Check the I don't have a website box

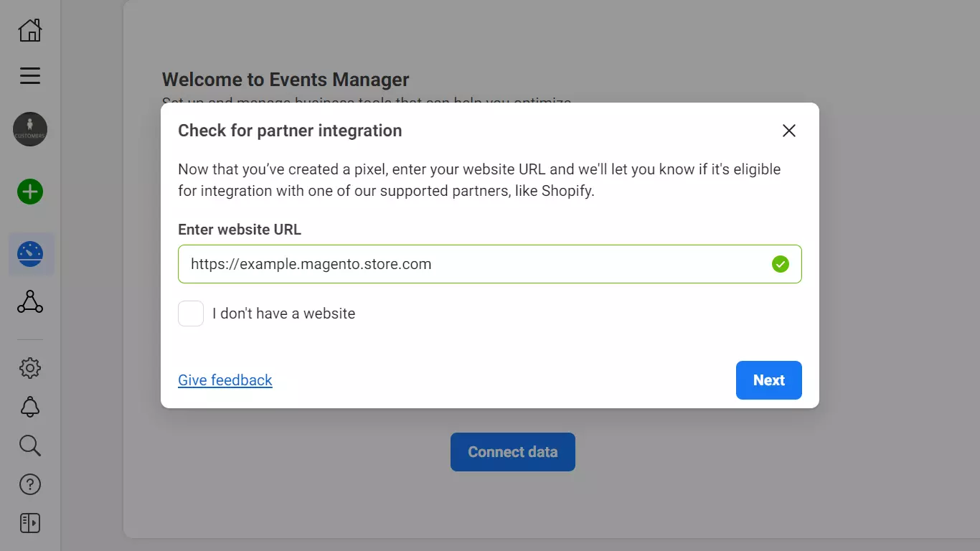click(x=191, y=314)
